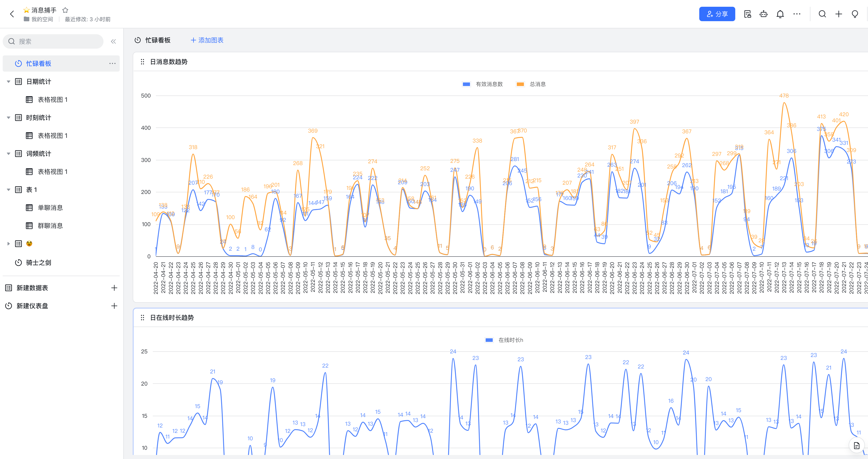Click 添加图表 to add chart

tap(207, 40)
